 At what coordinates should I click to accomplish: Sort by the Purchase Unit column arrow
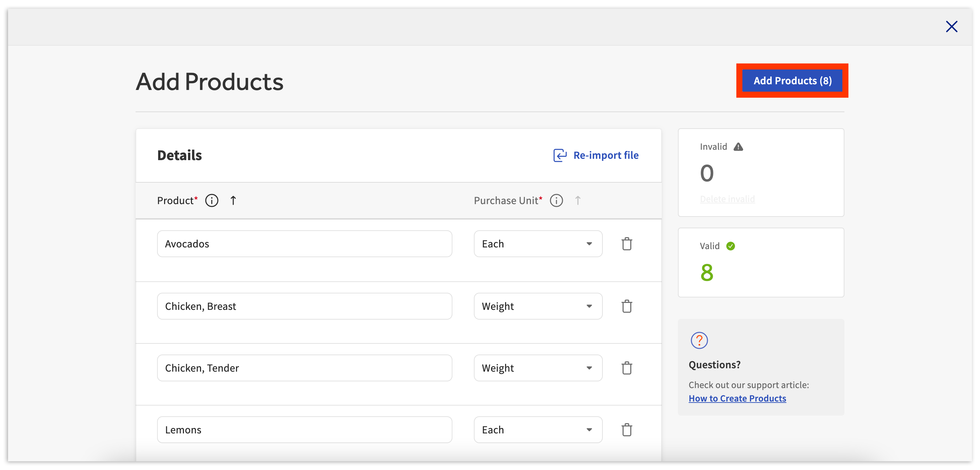578,200
